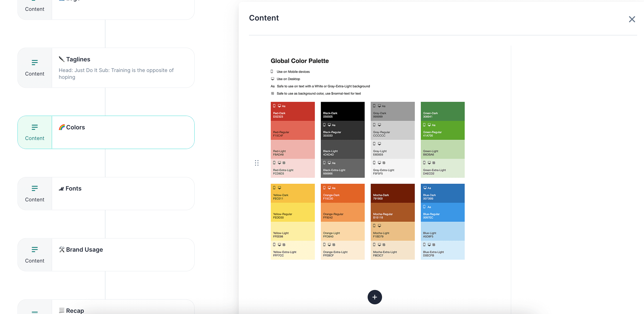Click the pen emoji beside Taglines
Viewport: 644px width, 314px height.
coord(61,59)
